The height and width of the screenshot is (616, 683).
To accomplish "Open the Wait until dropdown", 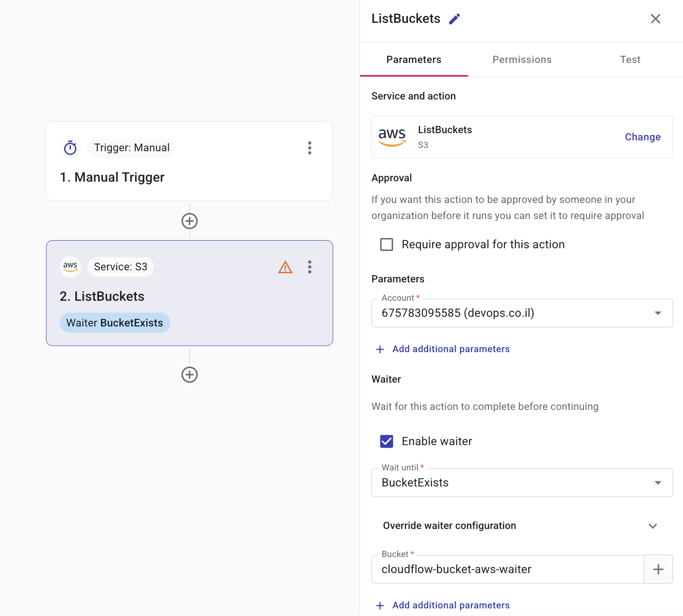I will (x=521, y=483).
